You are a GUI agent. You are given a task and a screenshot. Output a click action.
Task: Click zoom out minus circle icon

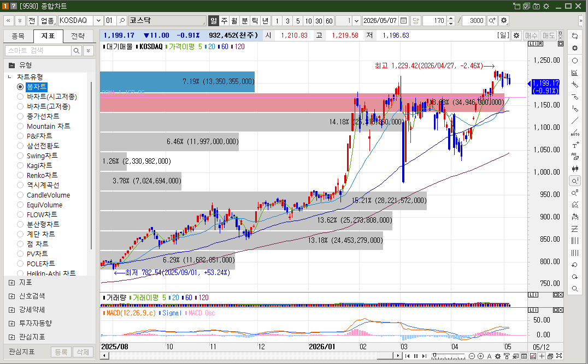(x=472, y=356)
